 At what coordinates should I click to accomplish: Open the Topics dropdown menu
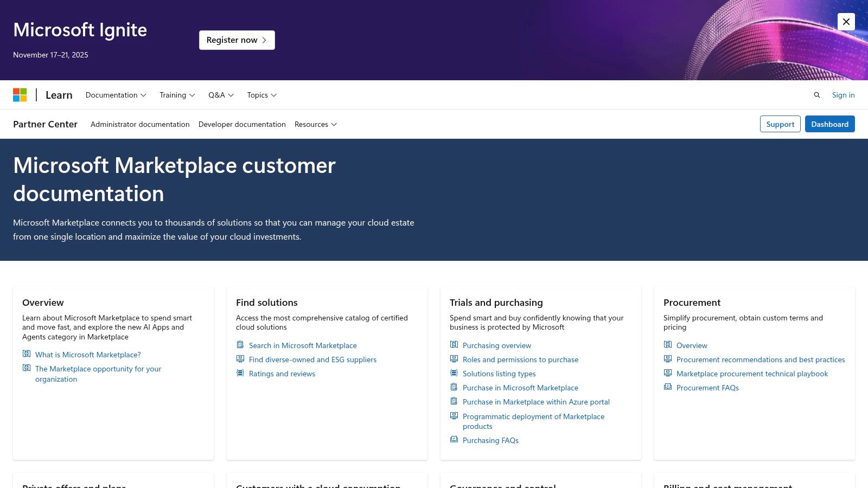261,95
